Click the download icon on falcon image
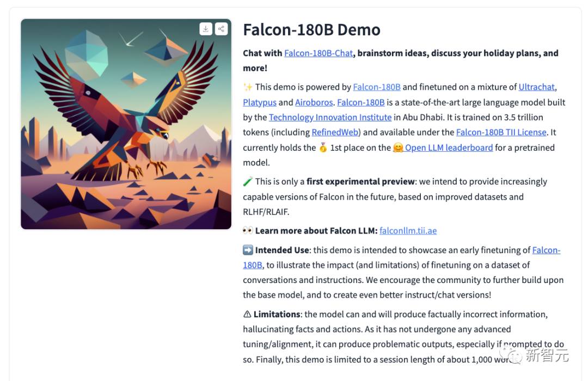Image resolution: width=588 pixels, height=381 pixels. (x=205, y=29)
